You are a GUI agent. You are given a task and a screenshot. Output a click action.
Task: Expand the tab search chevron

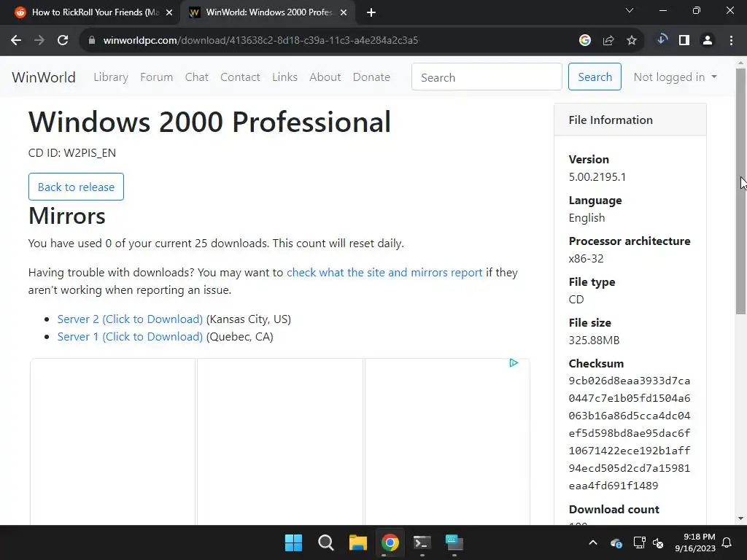click(x=630, y=10)
